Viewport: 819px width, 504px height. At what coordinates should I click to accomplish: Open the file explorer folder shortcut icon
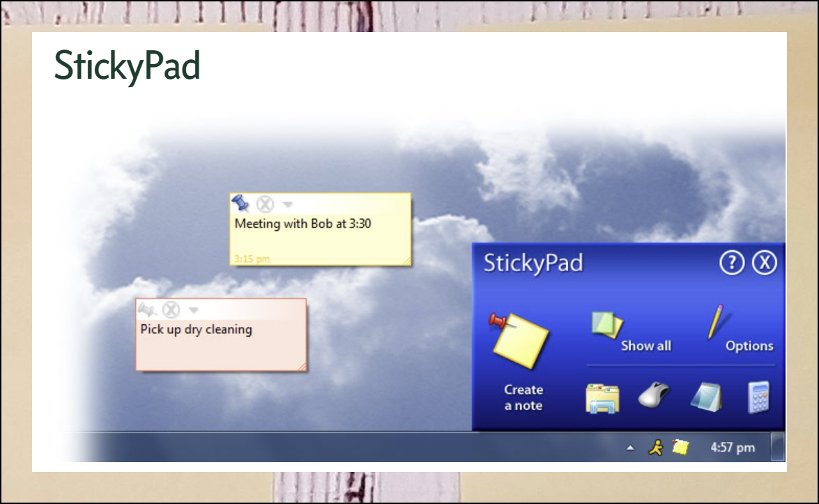tap(602, 399)
